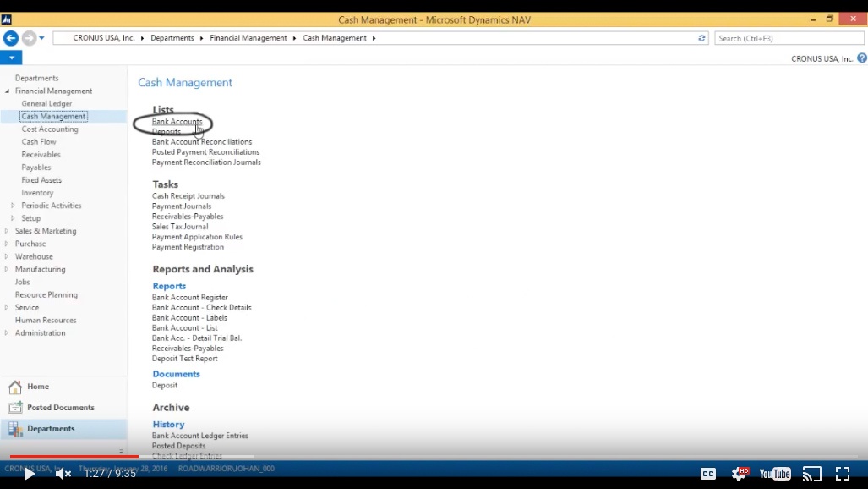Open Payment Journals task
This screenshot has width=868, height=489.
coord(182,206)
